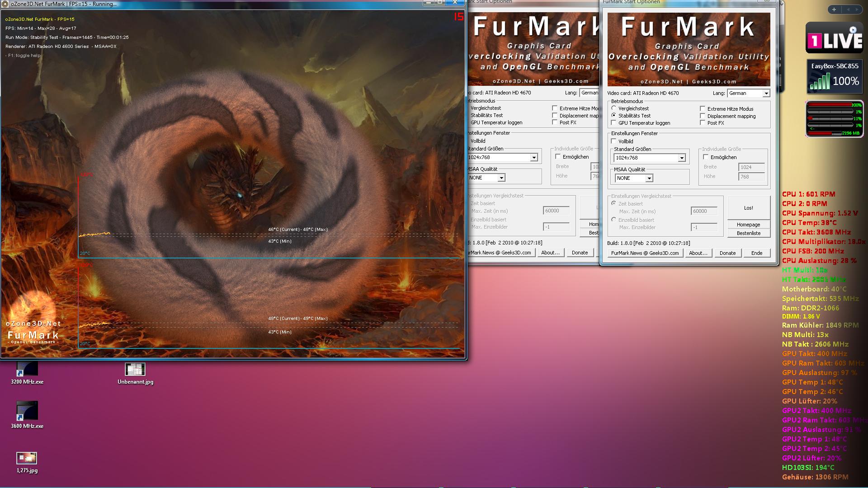
Task: Open Bestenliste in the frontmost FurMark dialog
Action: point(748,233)
